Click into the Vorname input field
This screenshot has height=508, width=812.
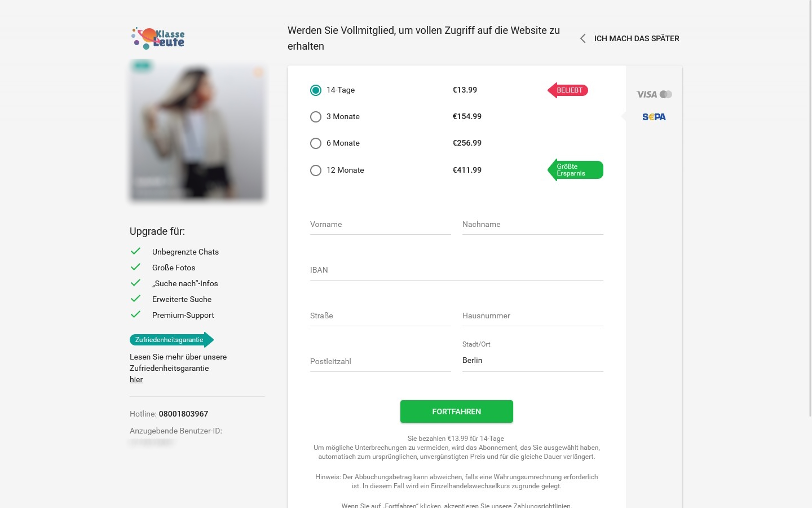coord(381,224)
